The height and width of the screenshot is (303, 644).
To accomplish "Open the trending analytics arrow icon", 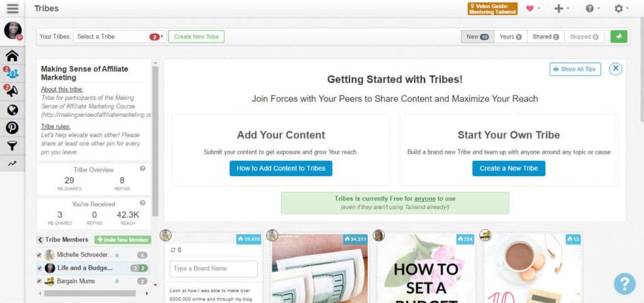I will tap(13, 163).
